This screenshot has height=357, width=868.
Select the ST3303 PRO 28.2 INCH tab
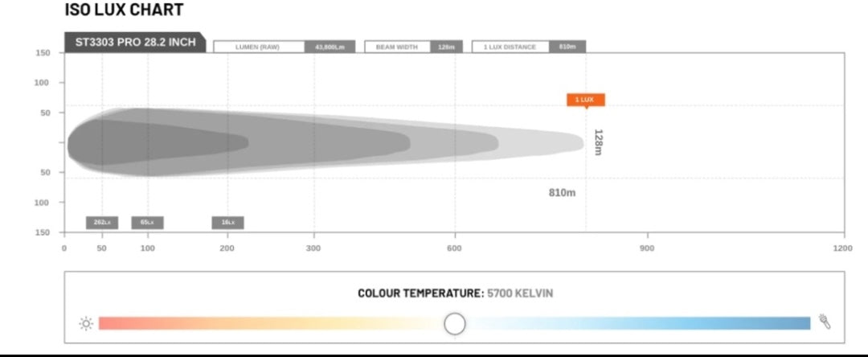135,42
